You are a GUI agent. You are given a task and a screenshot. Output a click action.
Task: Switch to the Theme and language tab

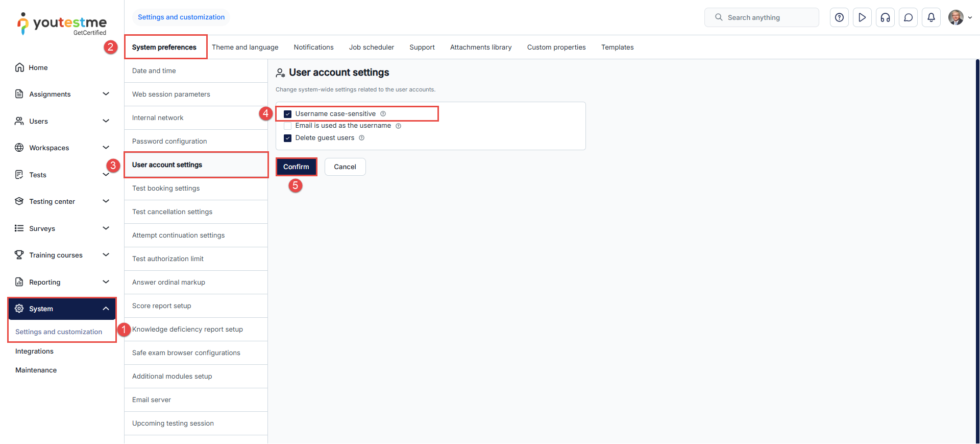tap(245, 47)
